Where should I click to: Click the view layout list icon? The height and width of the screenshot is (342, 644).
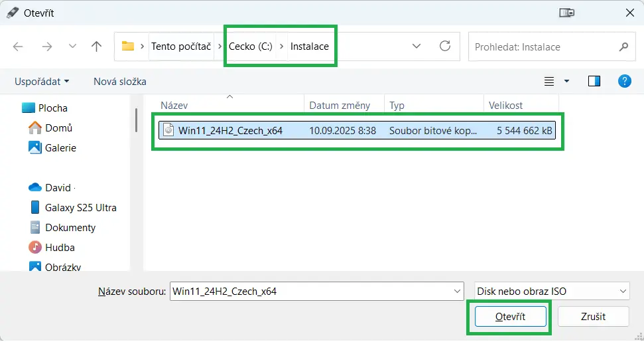[x=549, y=82]
